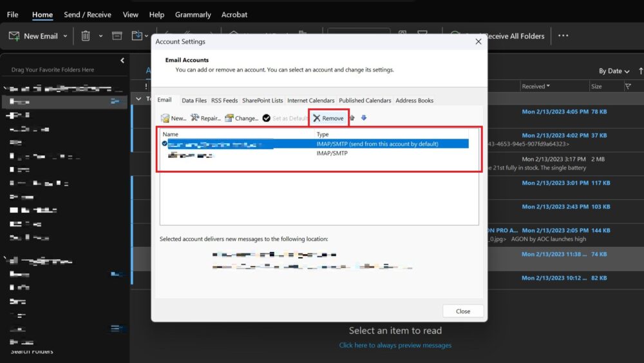Screen dimensions: 644x363
Task: Select the default IMAP/SMTP account row
Action: tap(315, 144)
